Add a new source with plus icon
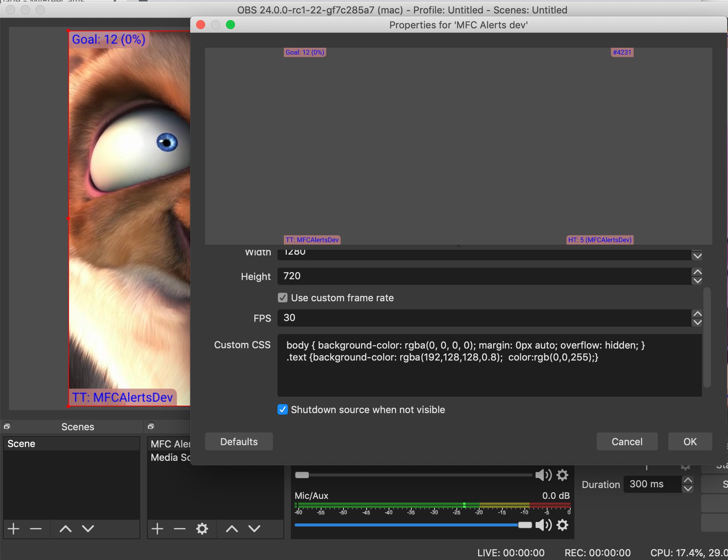 pos(157,529)
